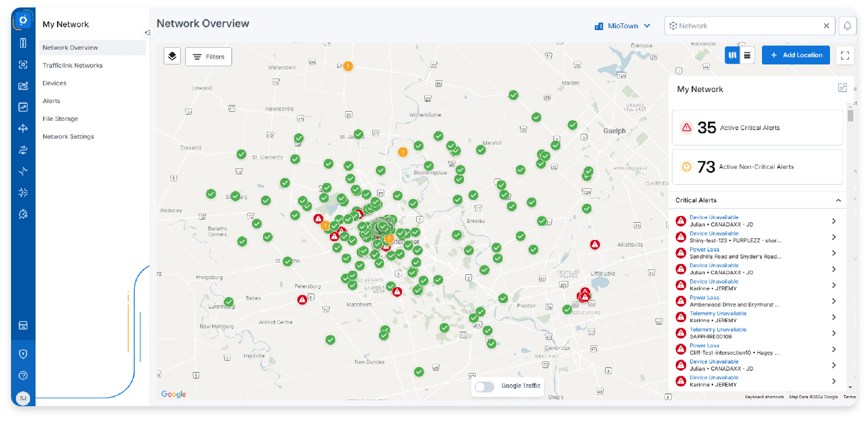
Task: Expand SAPPHIRE00109 alert chevron
Action: click(834, 333)
